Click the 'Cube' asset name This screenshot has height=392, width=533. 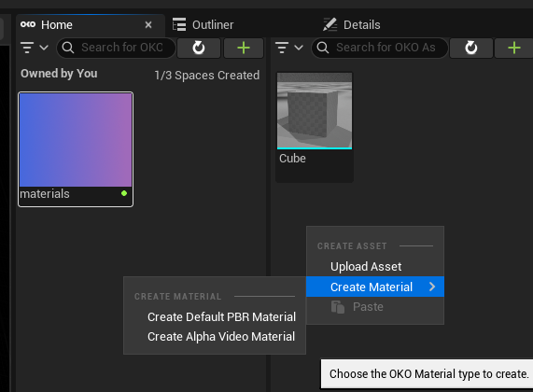coord(292,159)
